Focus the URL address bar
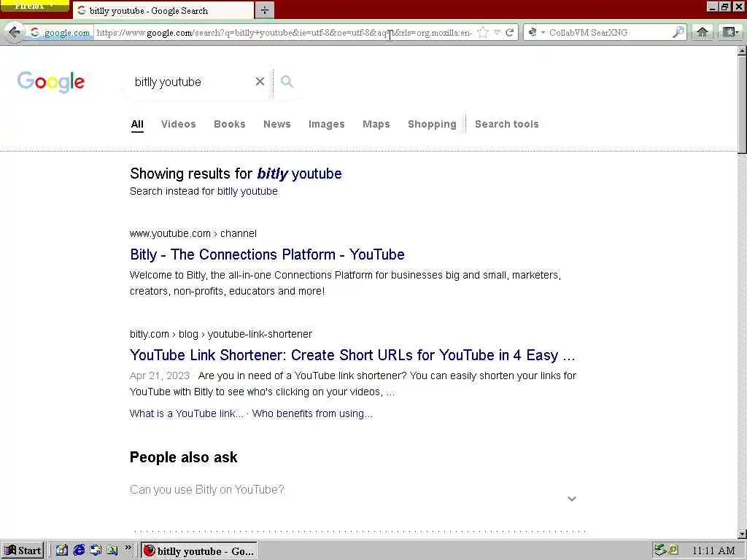Screen dimensions: 747x560 pyautogui.click(x=285, y=32)
